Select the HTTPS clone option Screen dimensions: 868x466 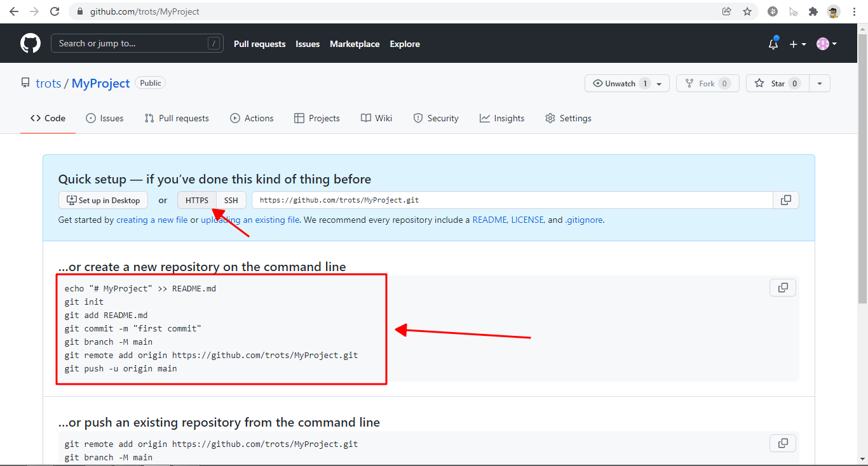click(x=197, y=200)
